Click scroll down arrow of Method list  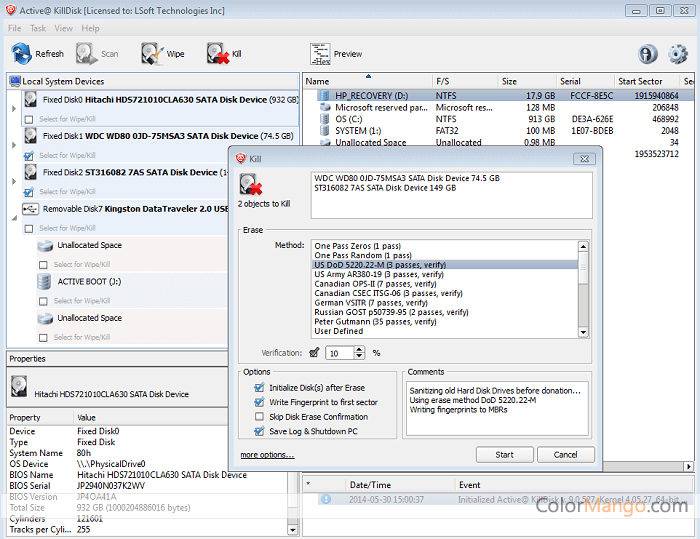click(583, 332)
